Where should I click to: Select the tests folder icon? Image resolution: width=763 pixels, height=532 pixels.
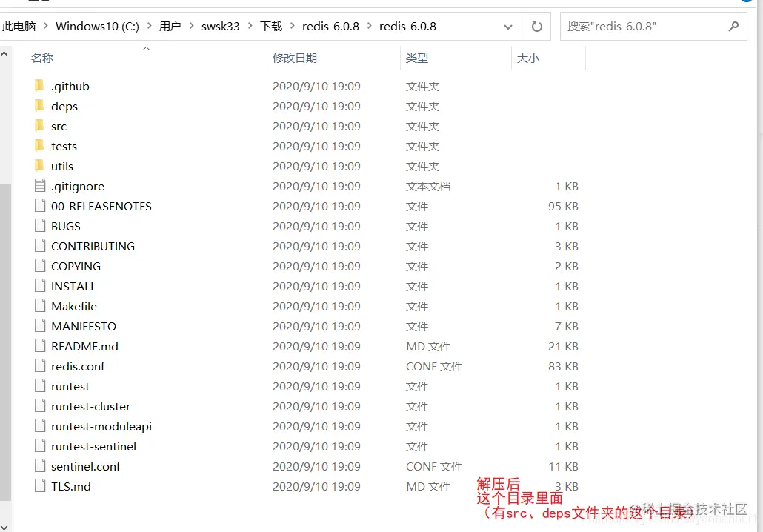39,145
